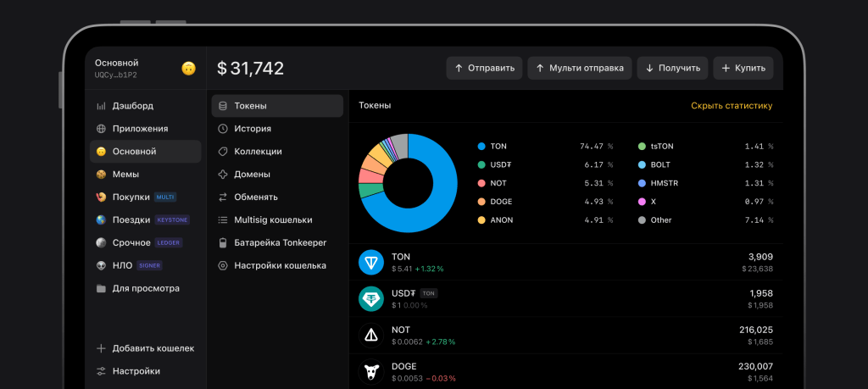Click the KEYSTONE badge next to Поездки
Viewport: 868px width, 389px height.
[x=172, y=220]
